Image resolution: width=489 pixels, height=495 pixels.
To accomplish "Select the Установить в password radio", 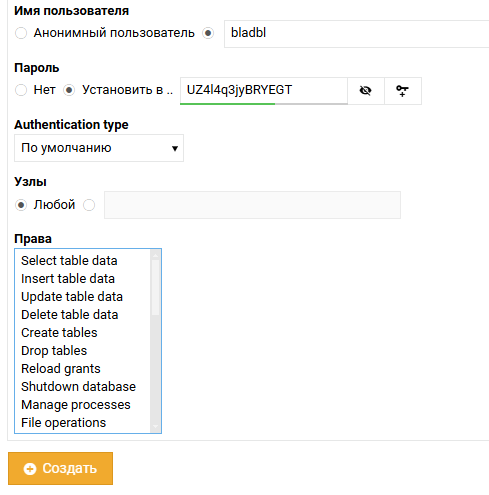I will coord(69,90).
